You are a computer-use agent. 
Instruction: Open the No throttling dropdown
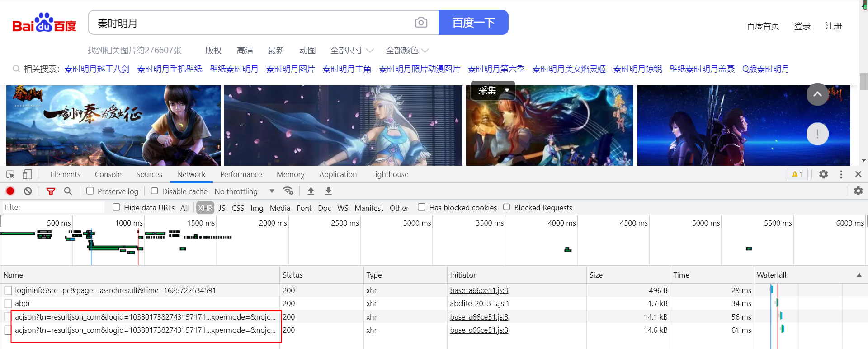click(245, 191)
